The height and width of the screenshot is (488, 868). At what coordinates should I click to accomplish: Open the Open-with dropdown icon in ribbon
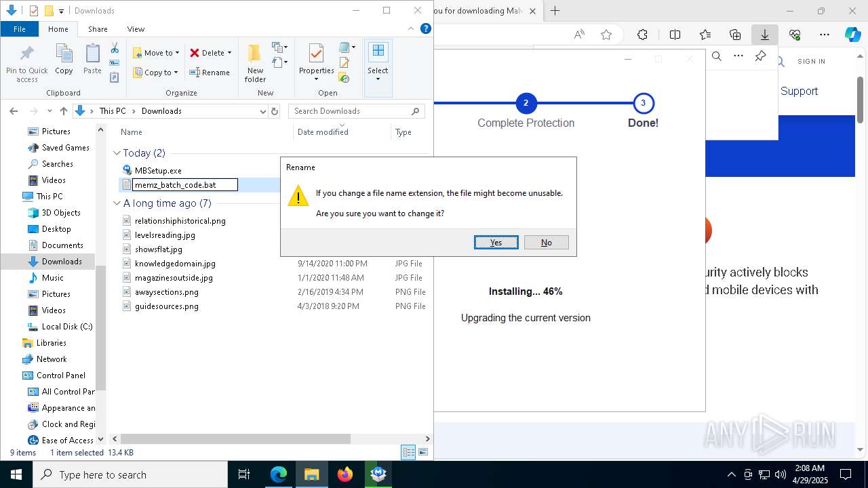tap(347, 47)
